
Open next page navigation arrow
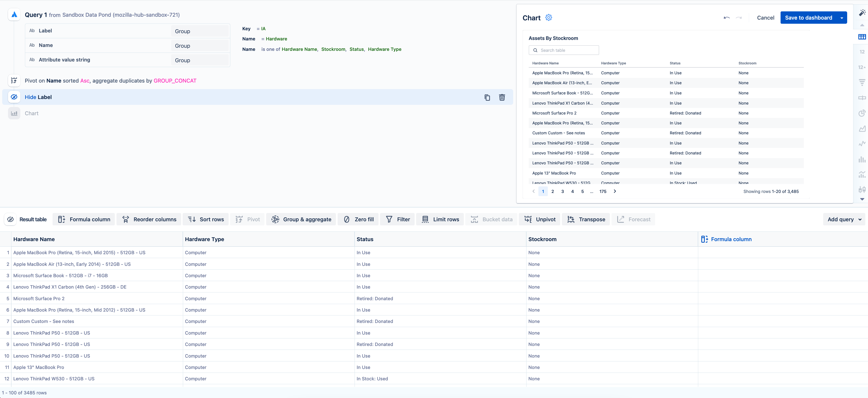click(615, 191)
